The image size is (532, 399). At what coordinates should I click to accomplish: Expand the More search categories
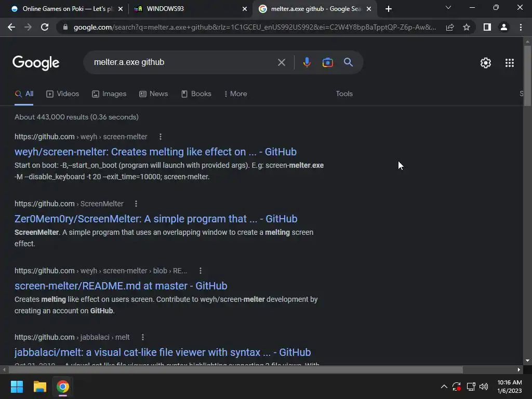236,94
